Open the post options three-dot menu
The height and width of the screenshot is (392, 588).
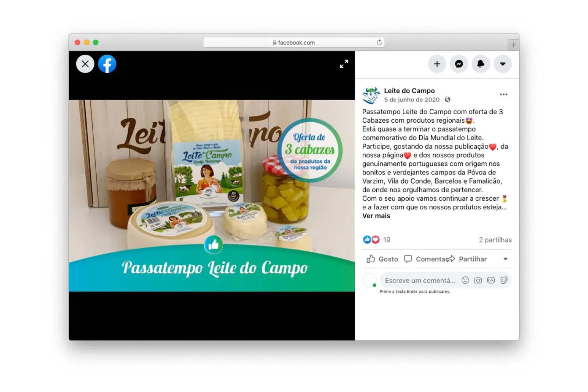[503, 94]
